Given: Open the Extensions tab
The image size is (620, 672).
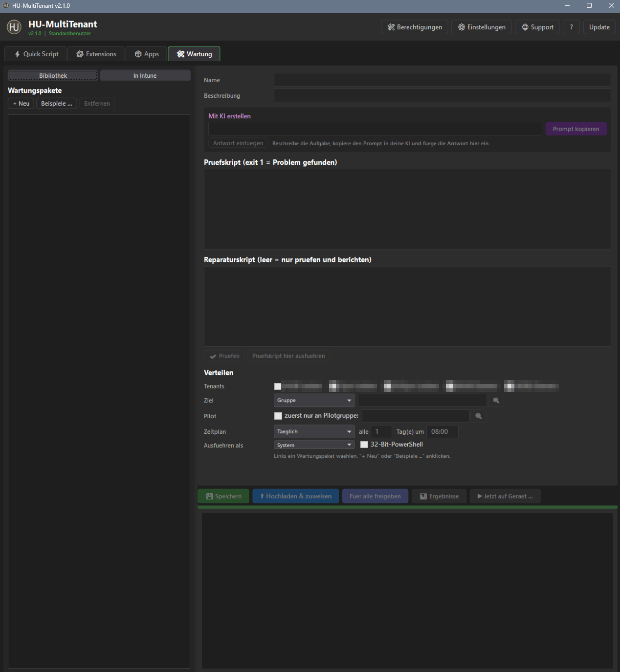Looking at the screenshot, I should coord(96,54).
